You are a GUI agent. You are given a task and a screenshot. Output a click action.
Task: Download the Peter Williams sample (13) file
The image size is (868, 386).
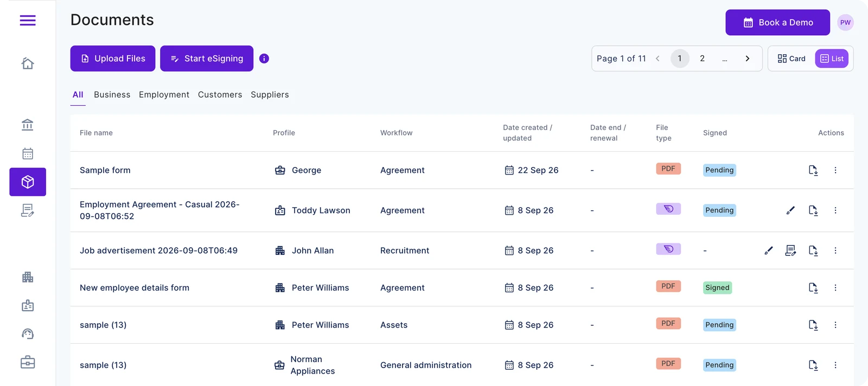[x=813, y=325]
